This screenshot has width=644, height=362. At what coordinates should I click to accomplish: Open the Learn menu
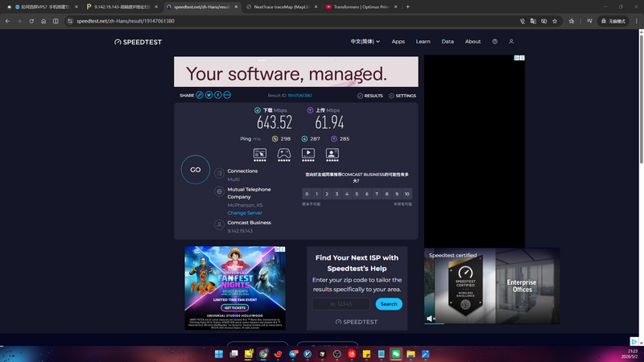coord(423,42)
